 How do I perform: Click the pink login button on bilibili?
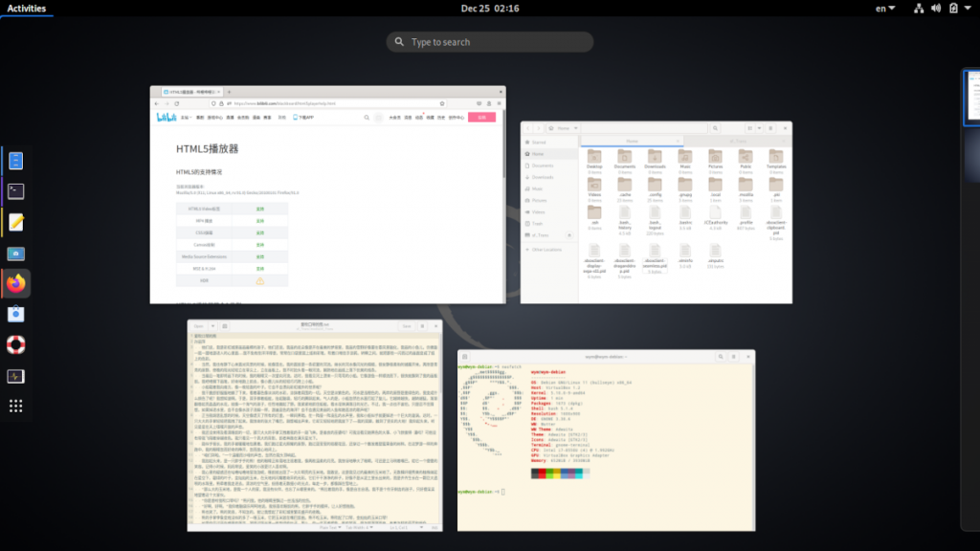(x=479, y=116)
